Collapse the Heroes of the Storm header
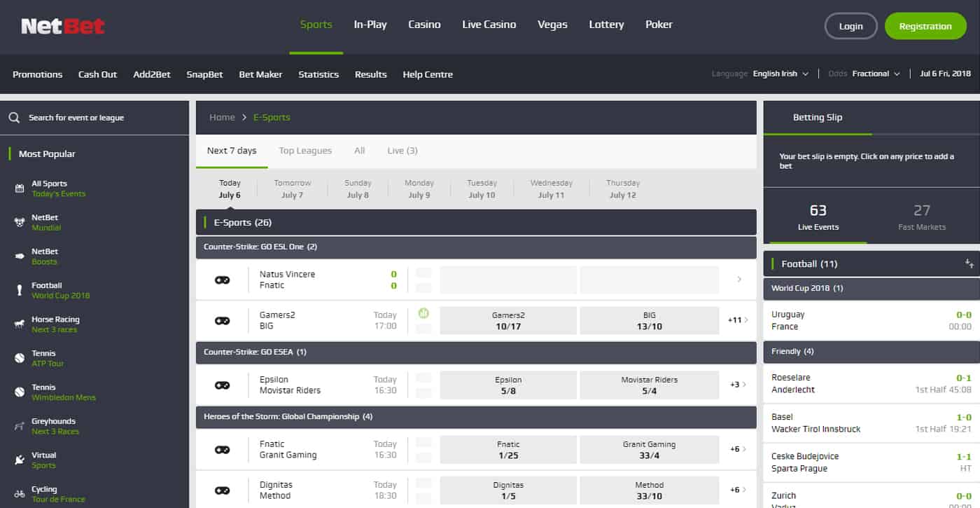Screen dimensions: 980x508 pyautogui.click(x=476, y=417)
